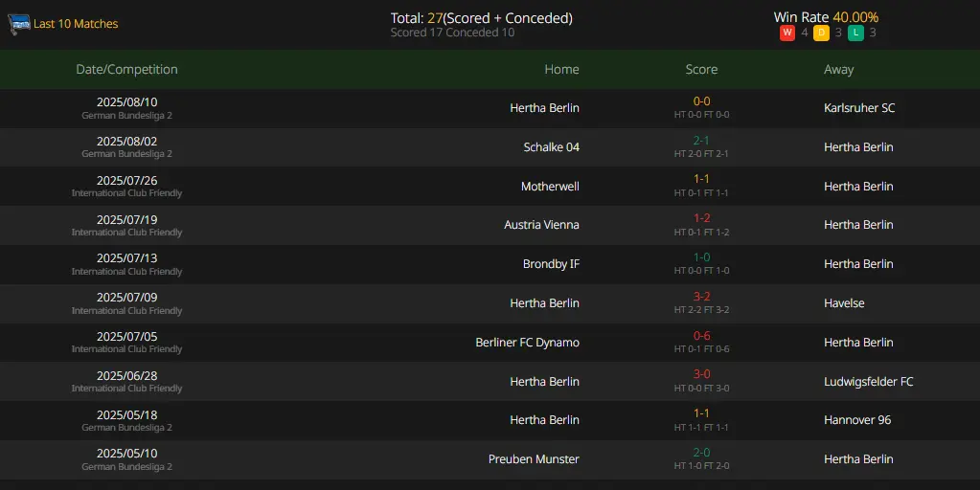Select the Havelse team name
The image size is (980, 490).
pos(844,303)
